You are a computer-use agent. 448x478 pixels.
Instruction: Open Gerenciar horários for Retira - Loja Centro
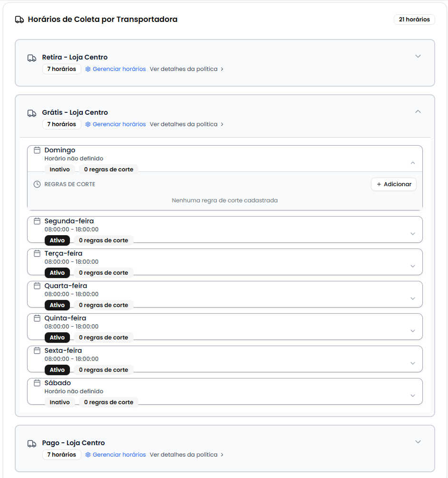(119, 69)
